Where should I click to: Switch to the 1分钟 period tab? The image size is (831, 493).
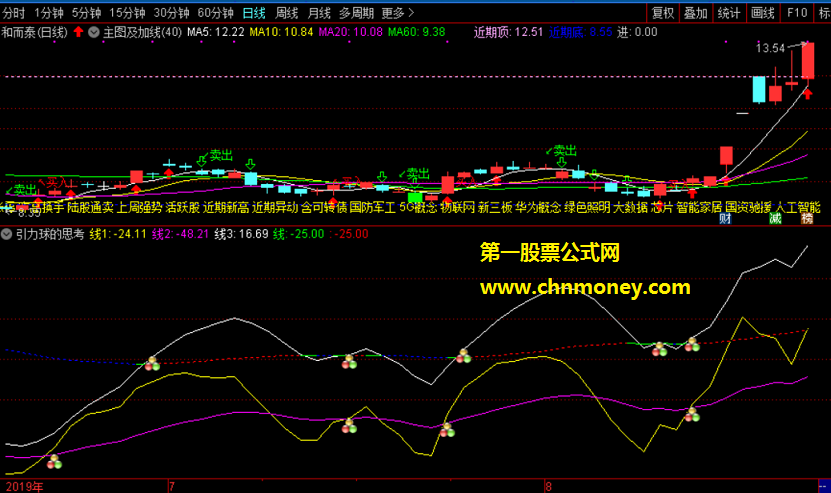(x=49, y=13)
